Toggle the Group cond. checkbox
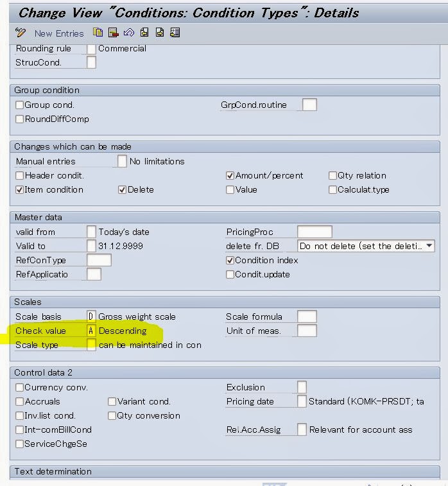 coord(19,105)
